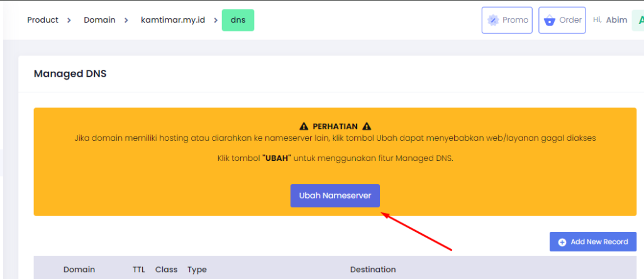
Task: Click the TTL column header
Action: coord(139,270)
